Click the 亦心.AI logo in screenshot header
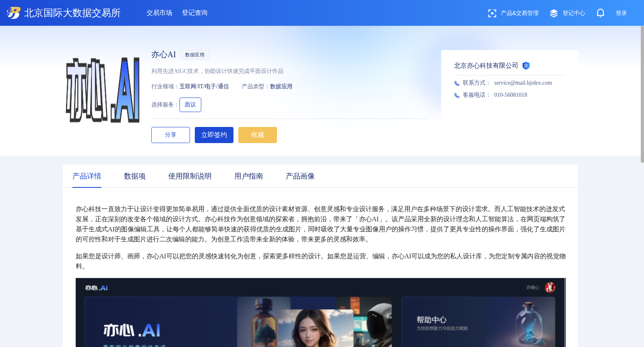This screenshot has height=347, width=644. click(97, 288)
